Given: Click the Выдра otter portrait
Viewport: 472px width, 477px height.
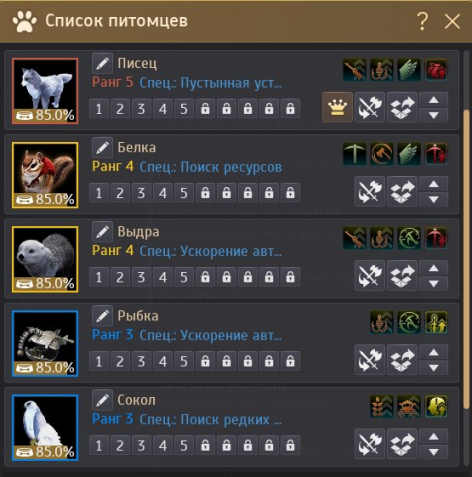Looking at the screenshot, I should pos(45,259).
